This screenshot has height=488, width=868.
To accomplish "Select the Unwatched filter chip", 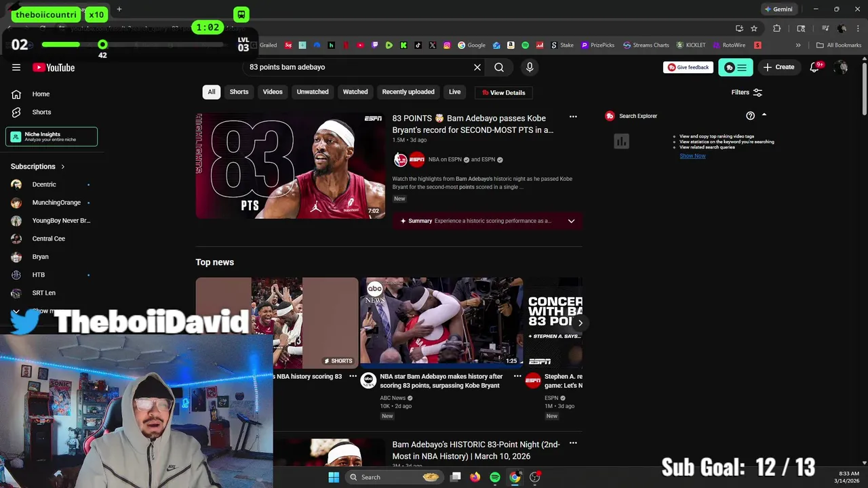I will (313, 91).
